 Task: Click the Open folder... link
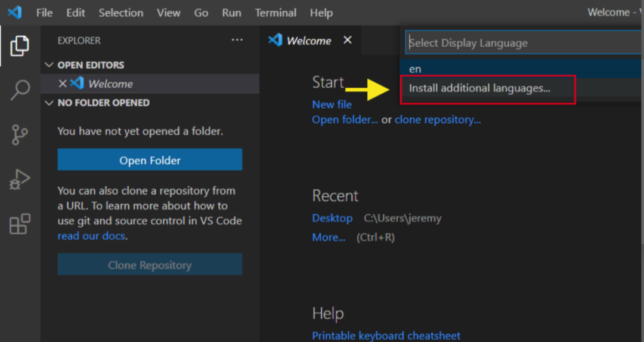345,119
